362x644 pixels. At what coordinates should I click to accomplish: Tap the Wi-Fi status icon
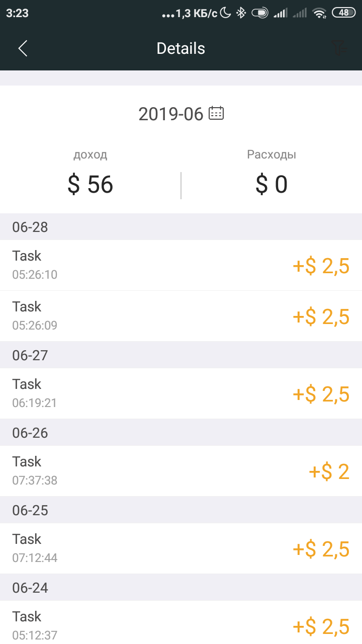[319, 14]
